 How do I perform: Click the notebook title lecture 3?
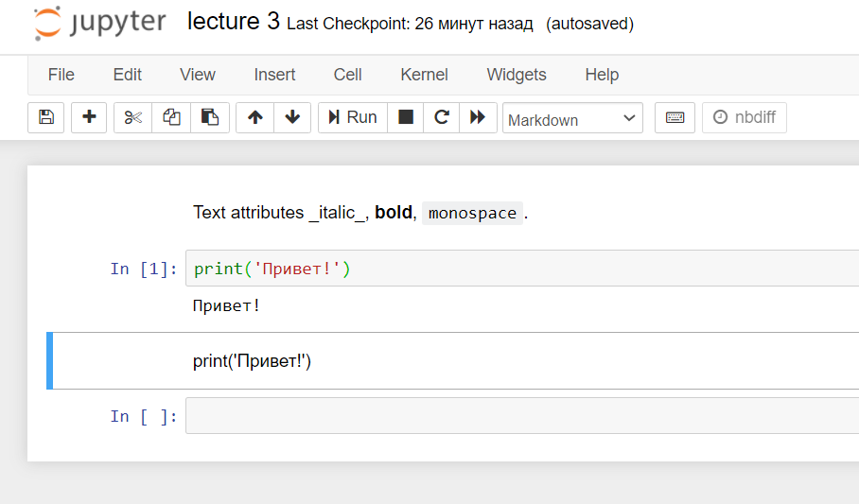[x=233, y=22]
